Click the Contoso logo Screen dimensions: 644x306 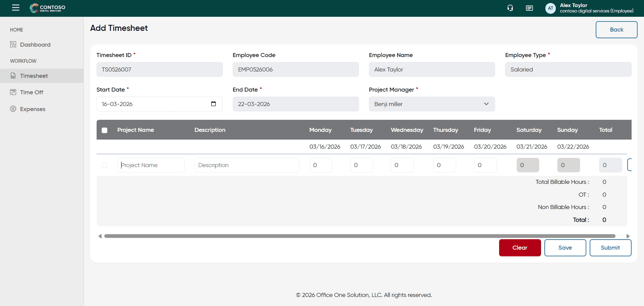point(48,8)
